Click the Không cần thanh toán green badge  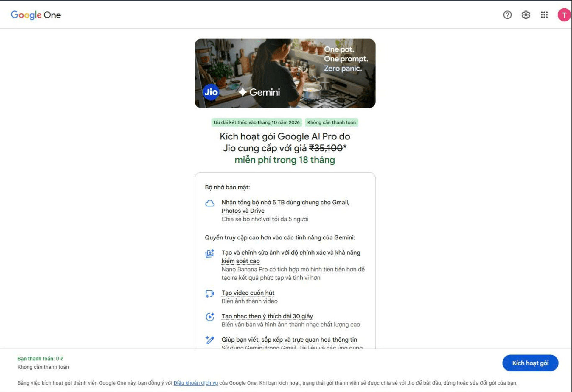tap(331, 122)
